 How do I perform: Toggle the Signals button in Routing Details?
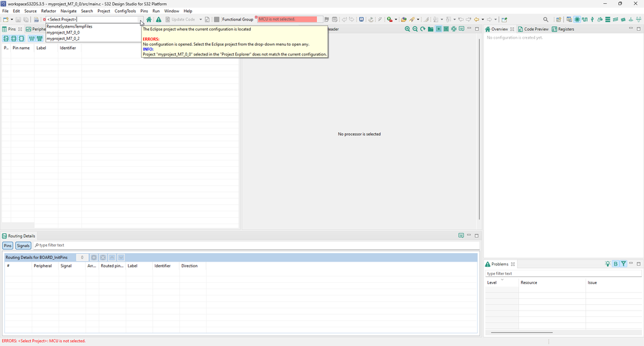(x=23, y=245)
